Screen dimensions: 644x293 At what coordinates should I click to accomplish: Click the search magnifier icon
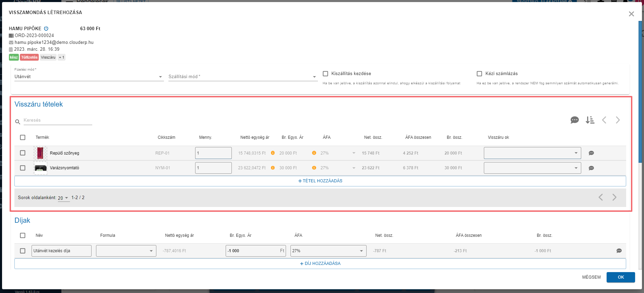[x=17, y=122]
